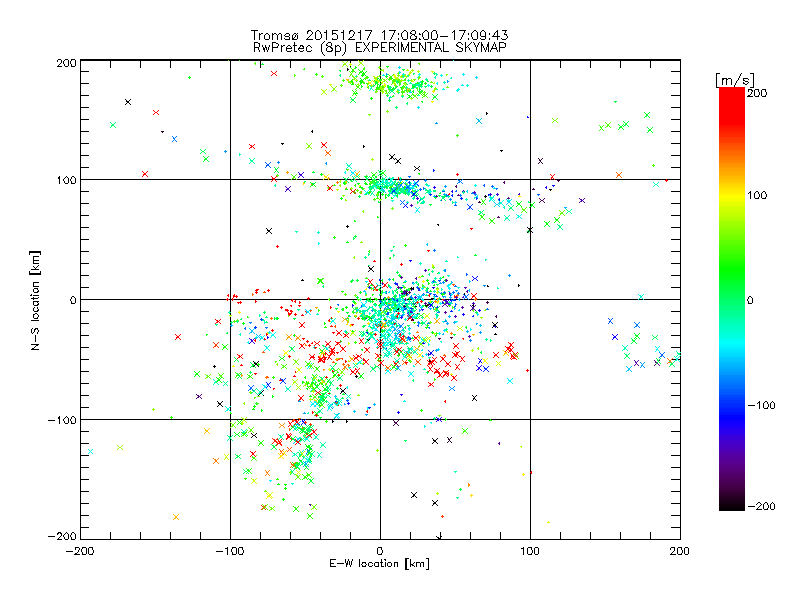The height and width of the screenshot is (600, 800).
Task: Click the x-axis tick label '-200'
Action: pos(80,551)
